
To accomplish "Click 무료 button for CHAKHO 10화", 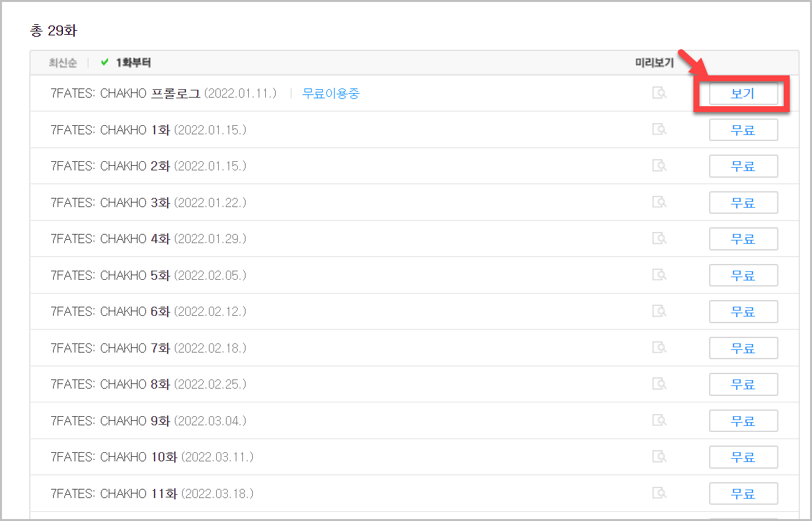I will pos(743,457).
